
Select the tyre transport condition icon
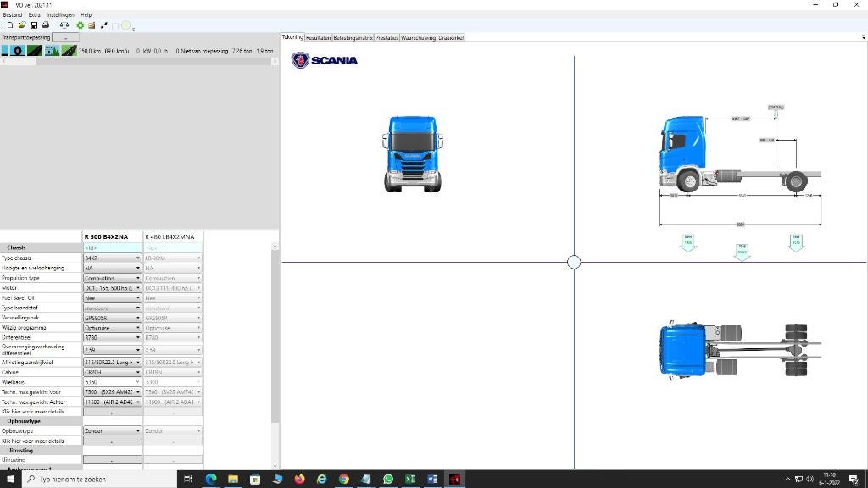[19, 50]
